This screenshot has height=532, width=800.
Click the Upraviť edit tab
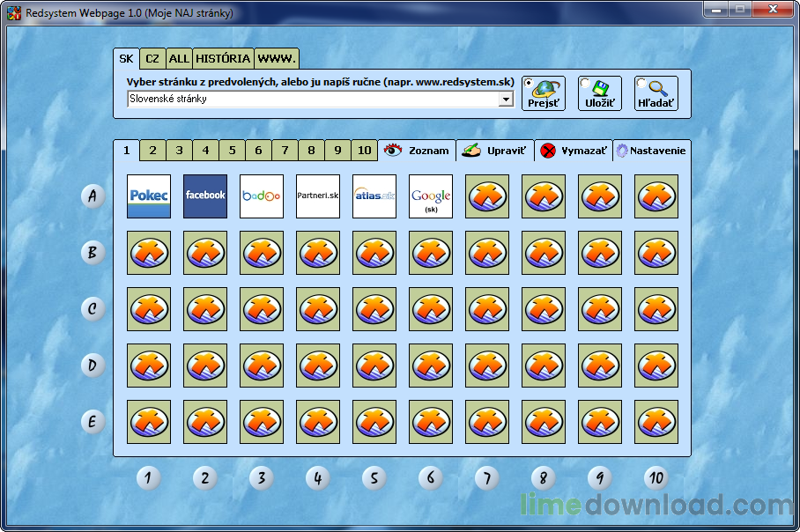tap(495, 151)
